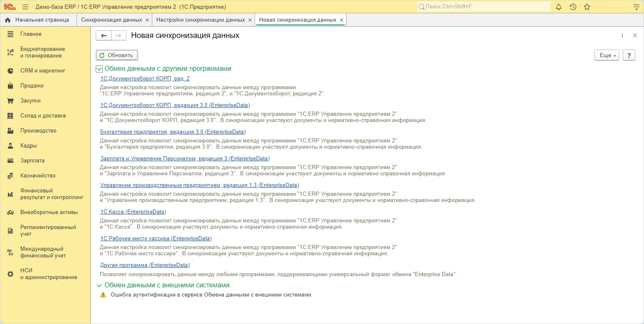The image size is (644, 324).
Task: Click the Кадры person icon
Action: coord(11,146)
